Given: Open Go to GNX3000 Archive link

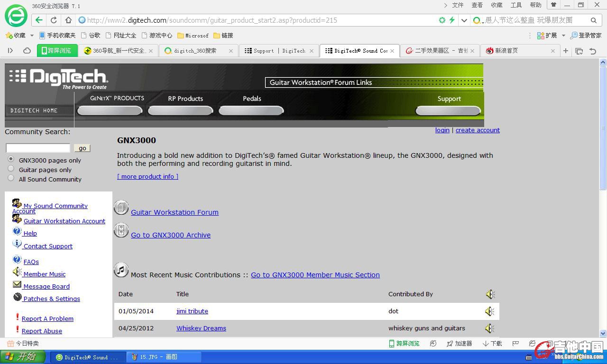Looking at the screenshot, I should [x=171, y=235].
